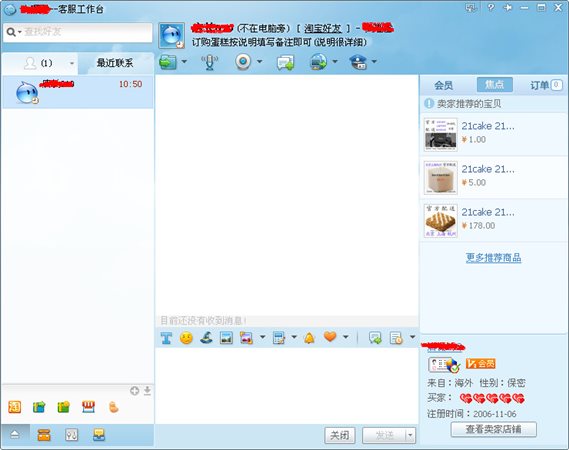Click the 关闭 button
Viewport: 569px width, 450px height.
(340, 435)
